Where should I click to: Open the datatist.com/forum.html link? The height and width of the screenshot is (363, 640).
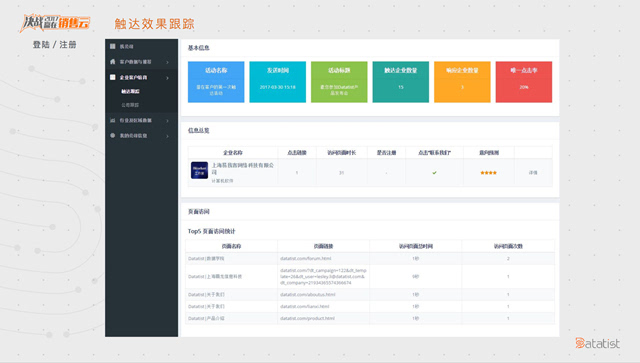(x=306, y=258)
